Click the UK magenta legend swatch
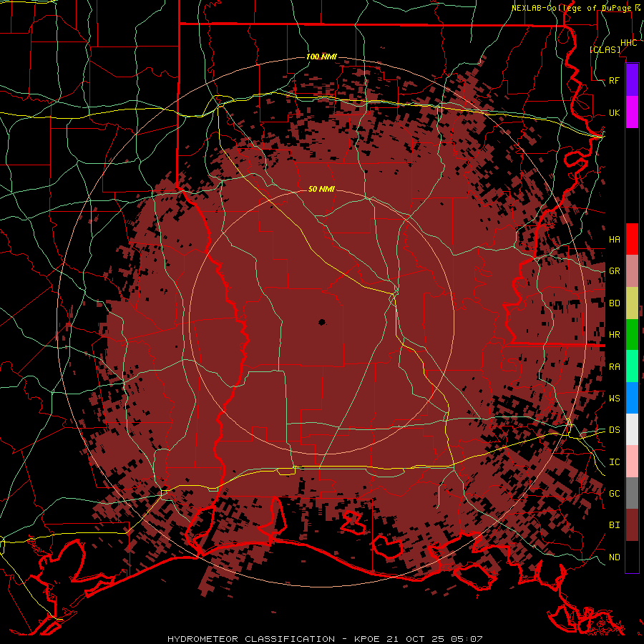644x644 pixels. click(x=632, y=112)
